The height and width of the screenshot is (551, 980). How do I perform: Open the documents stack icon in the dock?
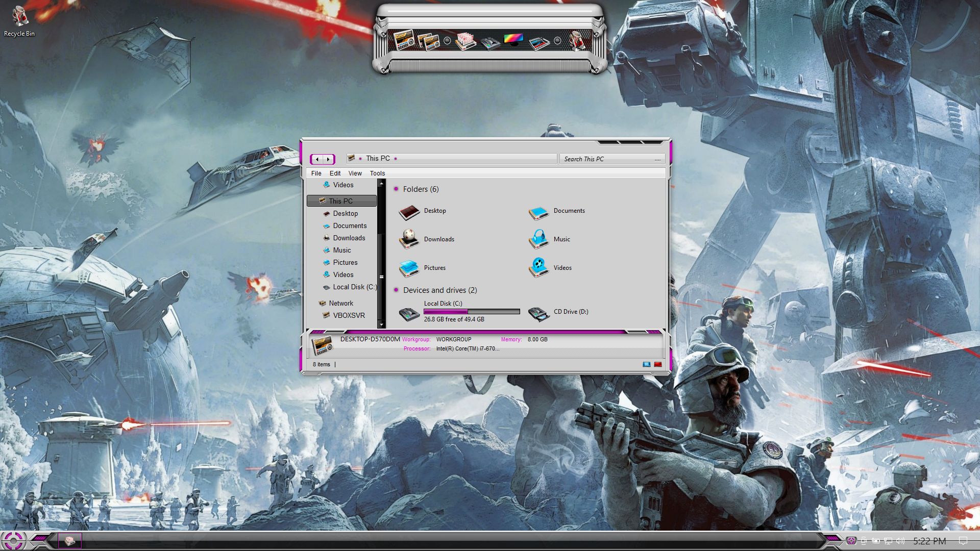[465, 40]
